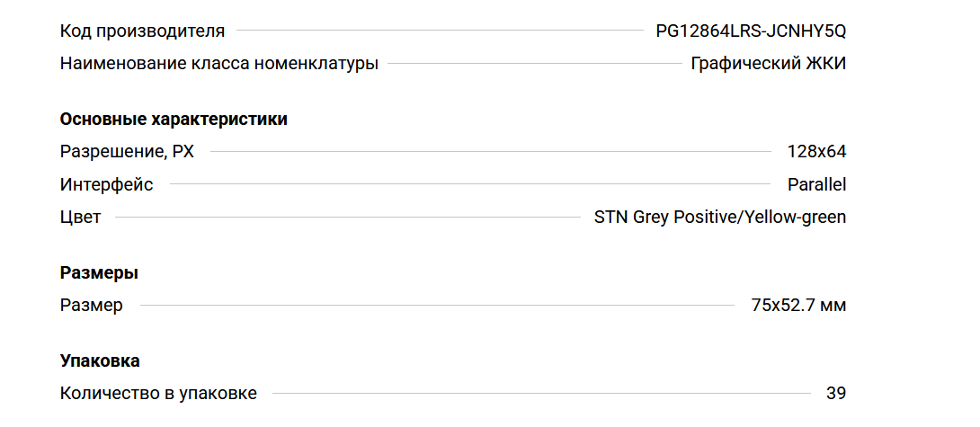Click the 'Основные характеристики' section heading

coord(174,119)
